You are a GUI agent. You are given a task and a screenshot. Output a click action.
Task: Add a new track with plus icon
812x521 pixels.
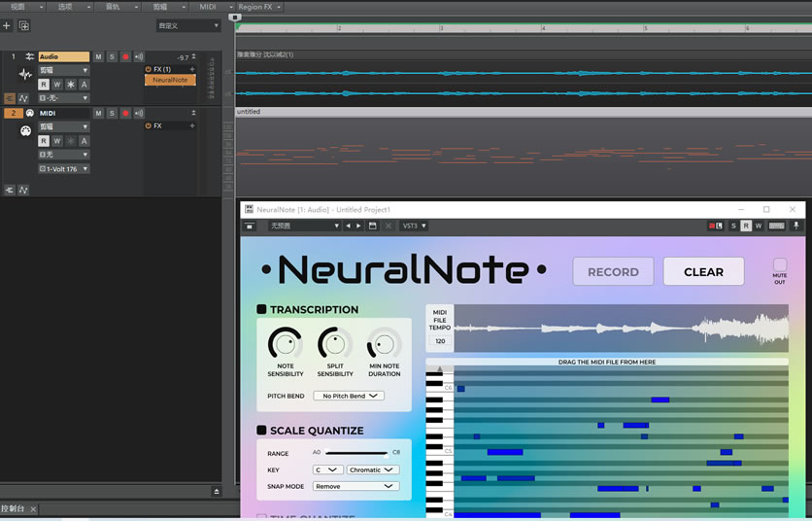[7, 25]
